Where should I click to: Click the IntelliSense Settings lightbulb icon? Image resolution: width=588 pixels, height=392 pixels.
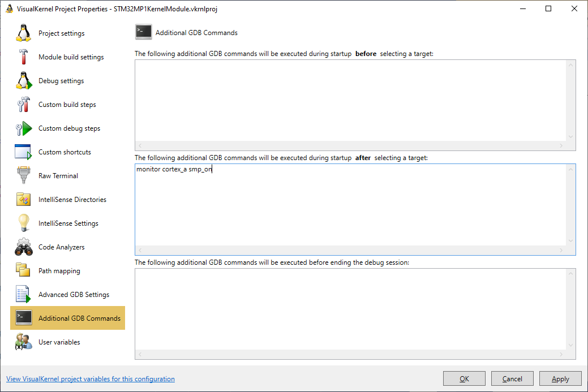pos(24,223)
